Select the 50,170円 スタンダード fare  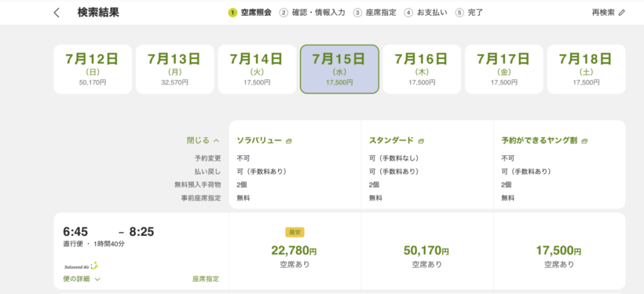427,251
